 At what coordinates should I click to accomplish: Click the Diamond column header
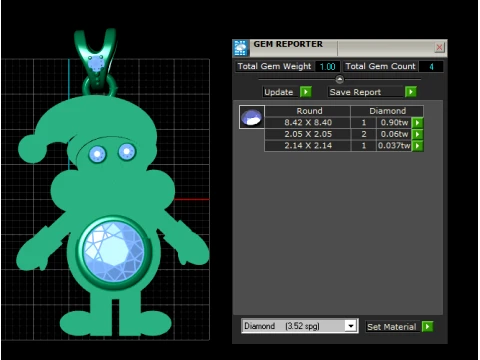(x=387, y=111)
